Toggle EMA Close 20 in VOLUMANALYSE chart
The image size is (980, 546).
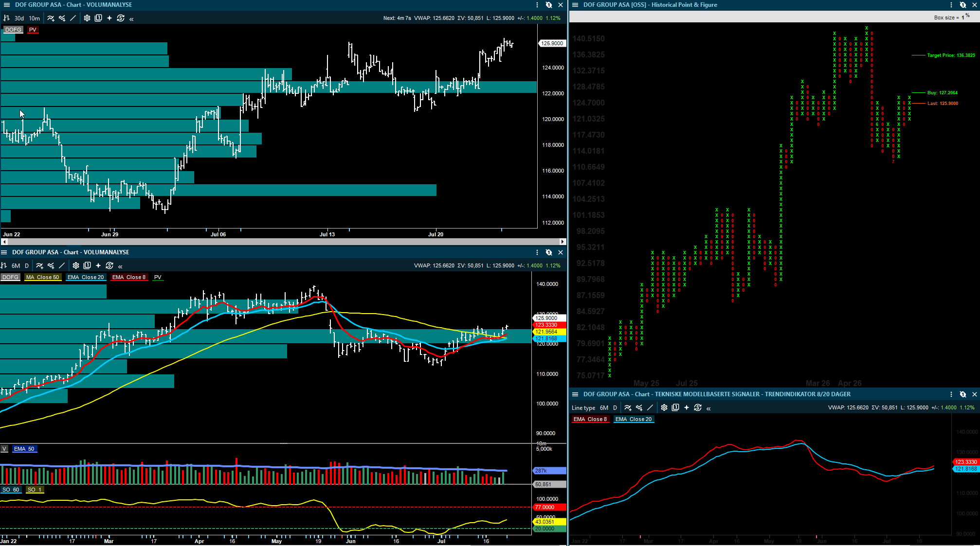(86, 277)
